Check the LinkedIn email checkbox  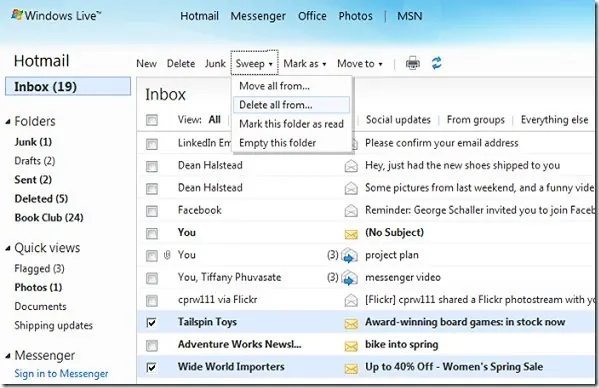(152, 144)
